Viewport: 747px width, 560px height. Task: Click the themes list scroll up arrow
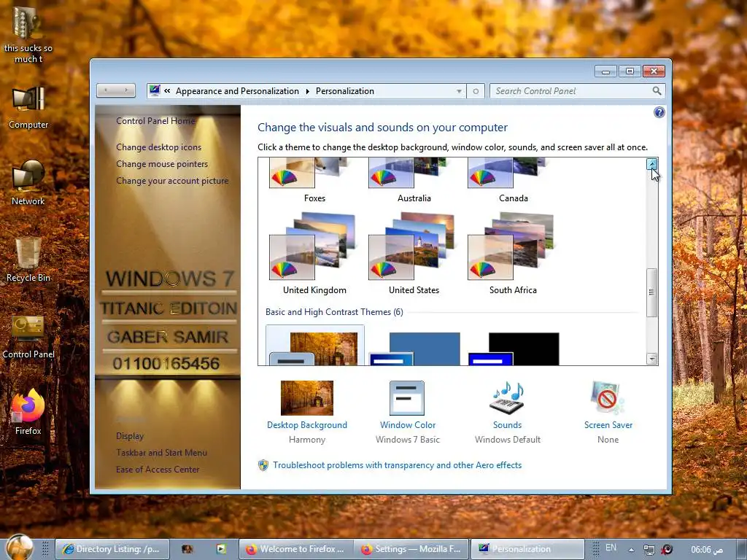point(651,164)
